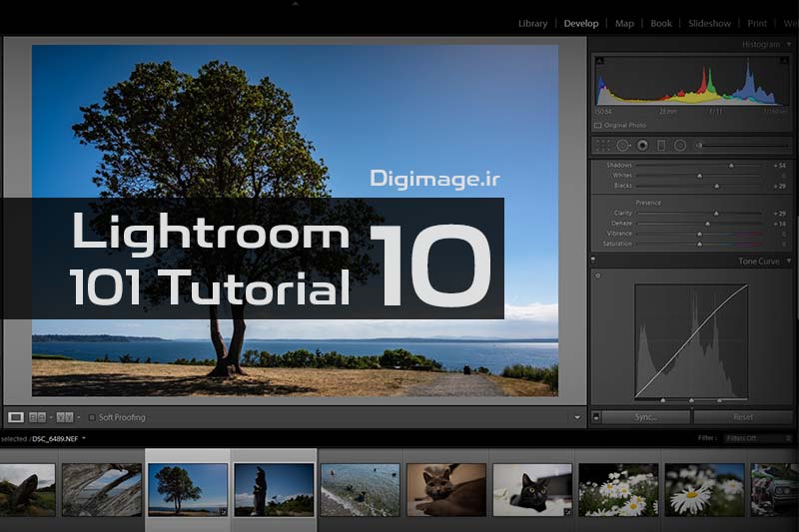Switch to the Library module
799x532 pixels.
pyautogui.click(x=532, y=23)
